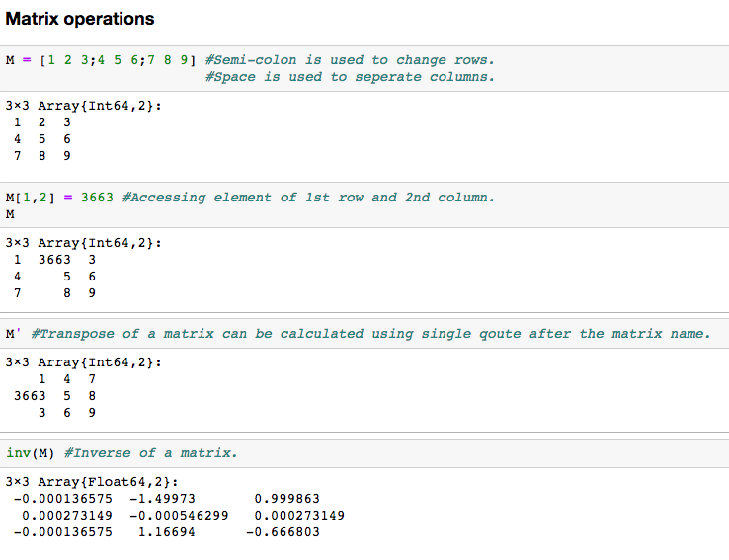Click the Matrix operations heading
Screen dimensions: 729x560
pyautogui.click(x=79, y=19)
